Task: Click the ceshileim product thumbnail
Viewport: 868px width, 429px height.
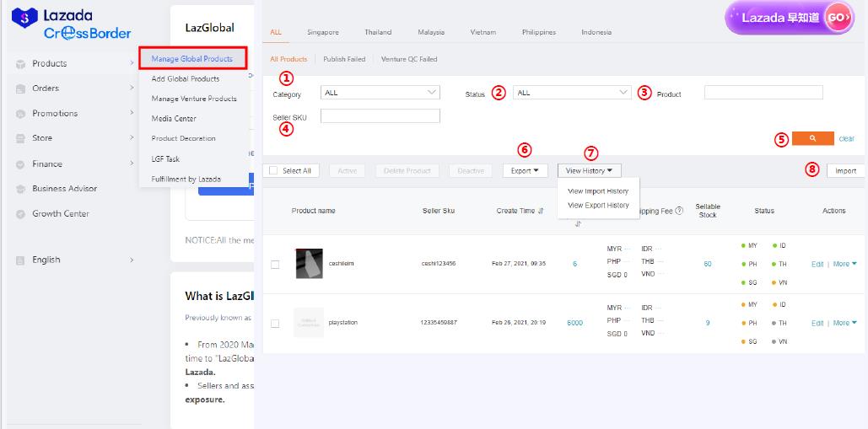Action: click(x=309, y=264)
